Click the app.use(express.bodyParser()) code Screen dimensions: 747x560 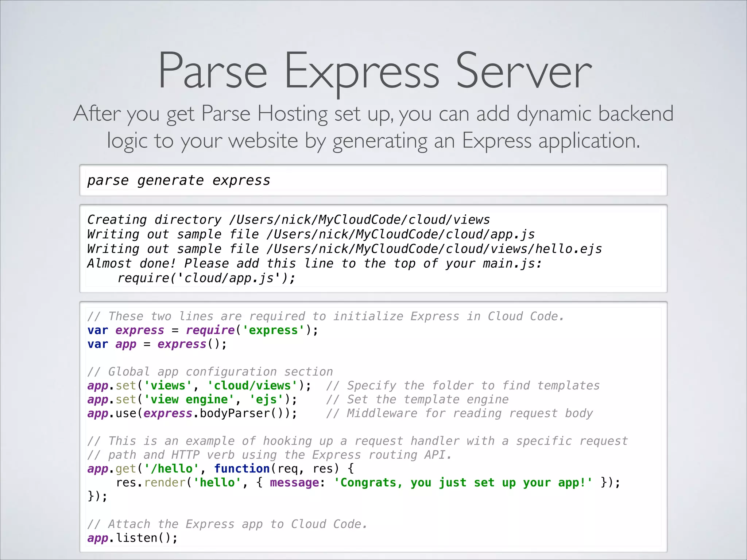pos(192,413)
